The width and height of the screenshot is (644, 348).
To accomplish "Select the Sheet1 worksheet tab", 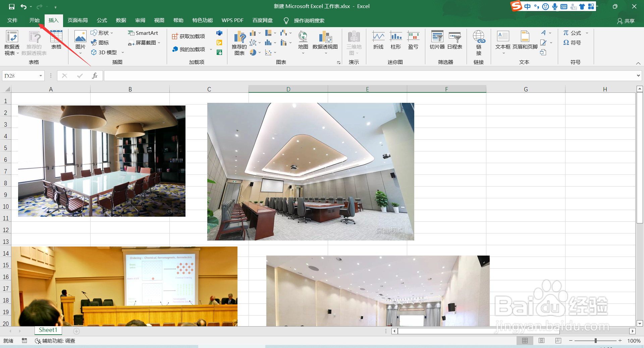I will click(x=48, y=330).
